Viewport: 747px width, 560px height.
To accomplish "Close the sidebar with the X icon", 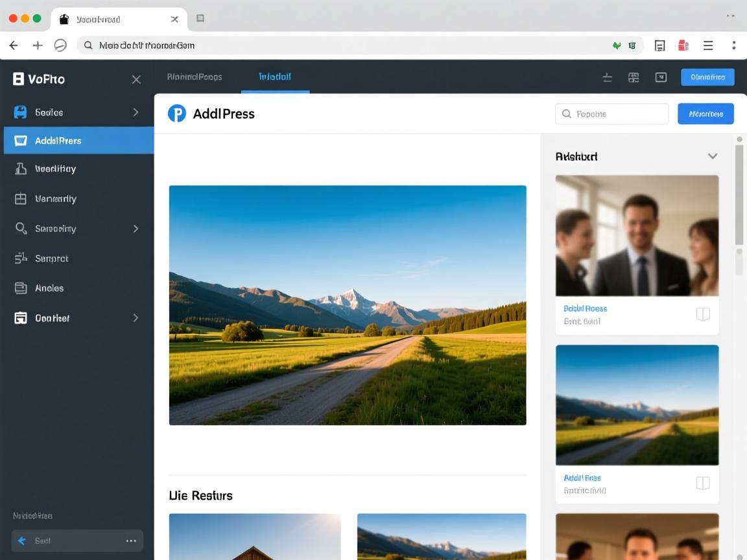I will pos(136,79).
